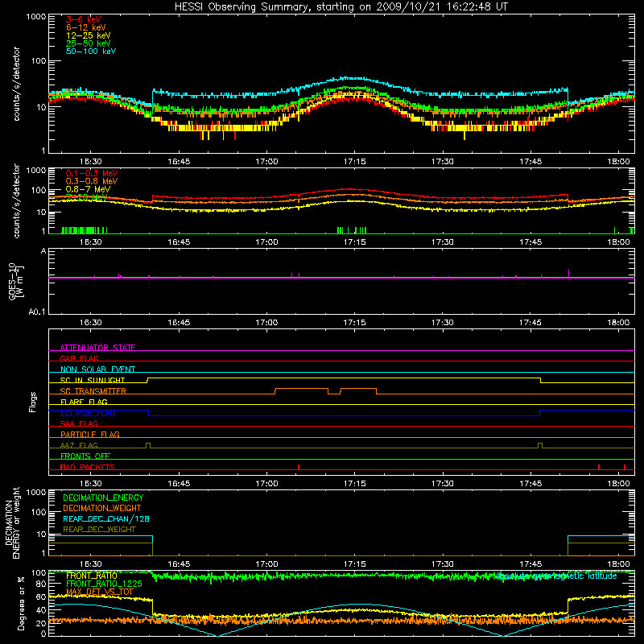
Task: Click the REAR_DEC_CHAN/128 legend label
Action: 106,518
